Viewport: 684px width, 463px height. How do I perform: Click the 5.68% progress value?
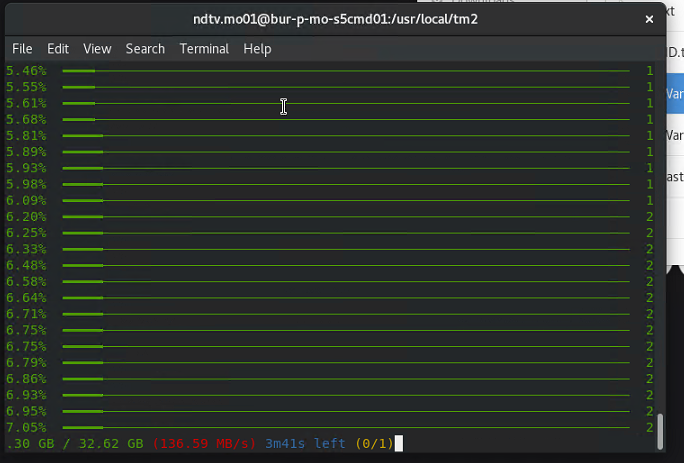point(26,119)
